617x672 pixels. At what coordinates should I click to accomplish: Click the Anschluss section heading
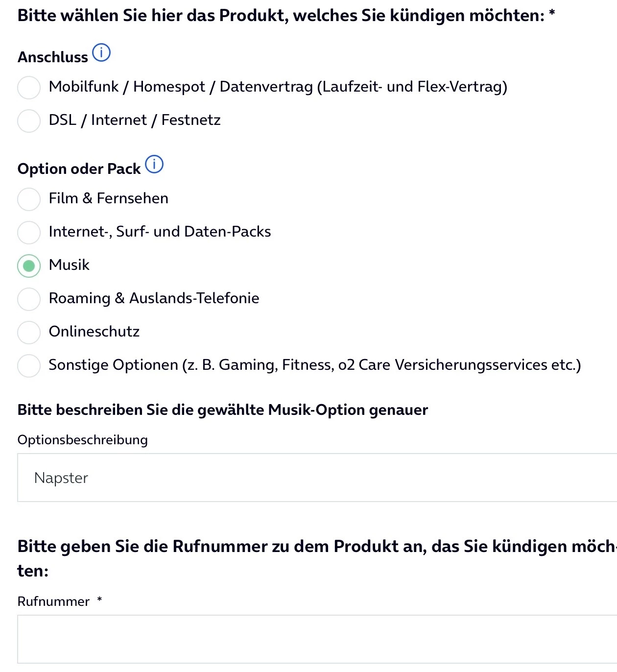tap(53, 57)
